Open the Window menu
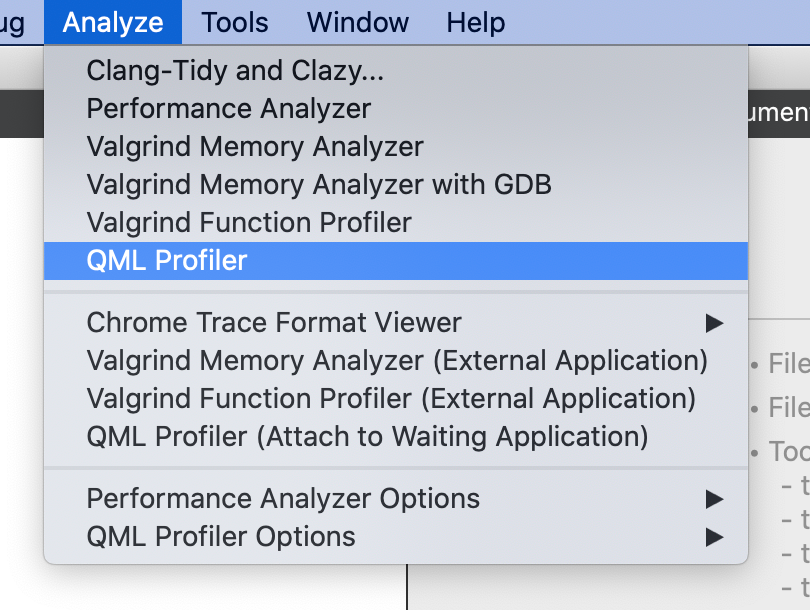This screenshot has height=610, width=810. coord(358,22)
